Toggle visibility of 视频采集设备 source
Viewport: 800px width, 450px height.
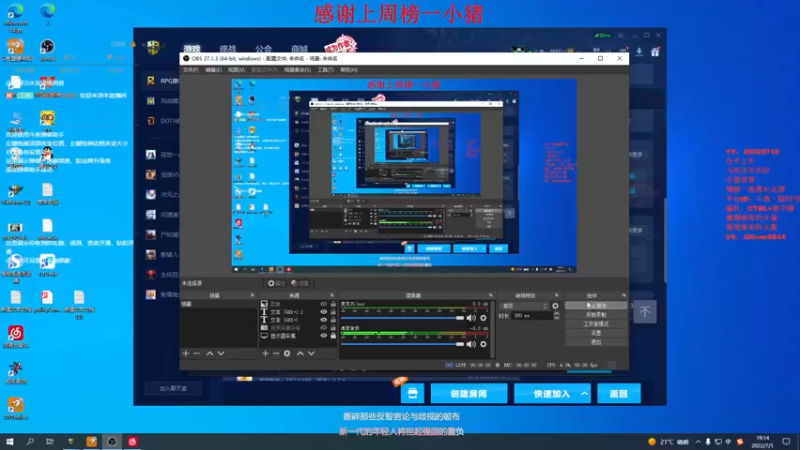[x=323, y=328]
